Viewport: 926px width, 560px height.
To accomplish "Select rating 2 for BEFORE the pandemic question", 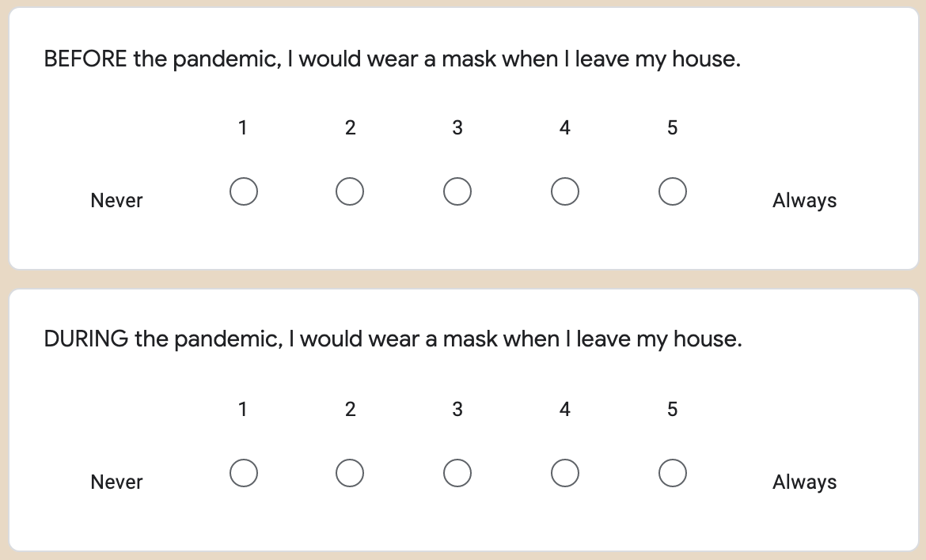I will tap(350, 191).
